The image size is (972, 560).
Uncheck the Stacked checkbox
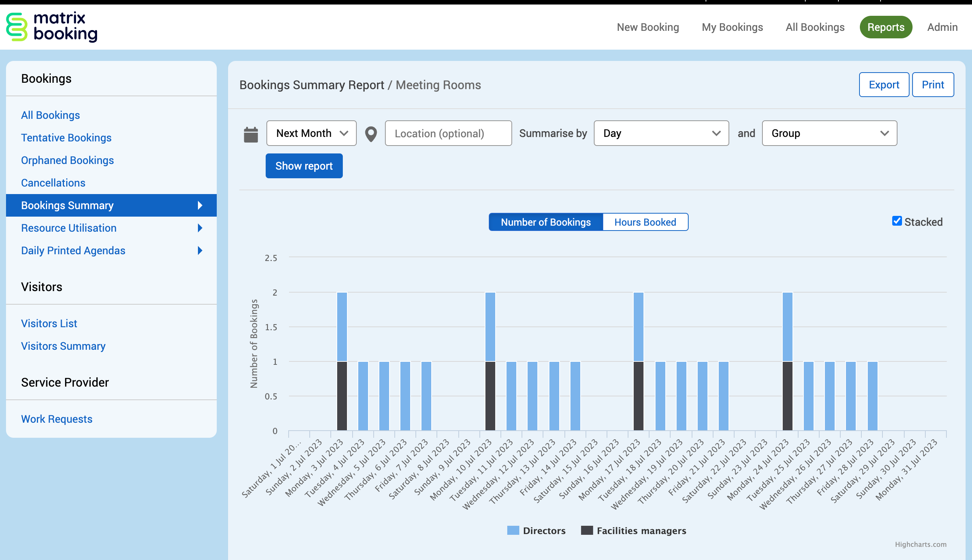897,221
